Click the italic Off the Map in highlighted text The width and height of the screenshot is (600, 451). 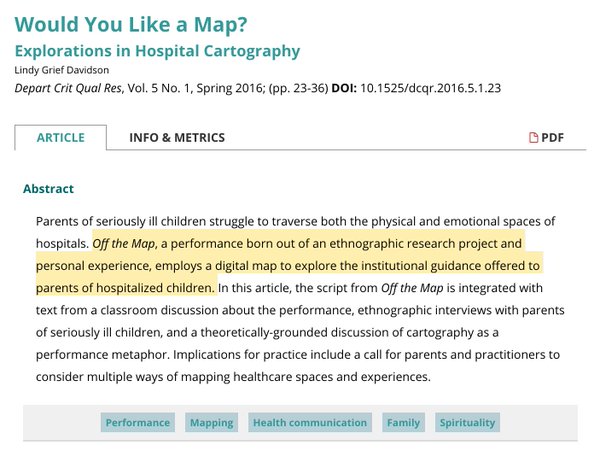[124, 244]
